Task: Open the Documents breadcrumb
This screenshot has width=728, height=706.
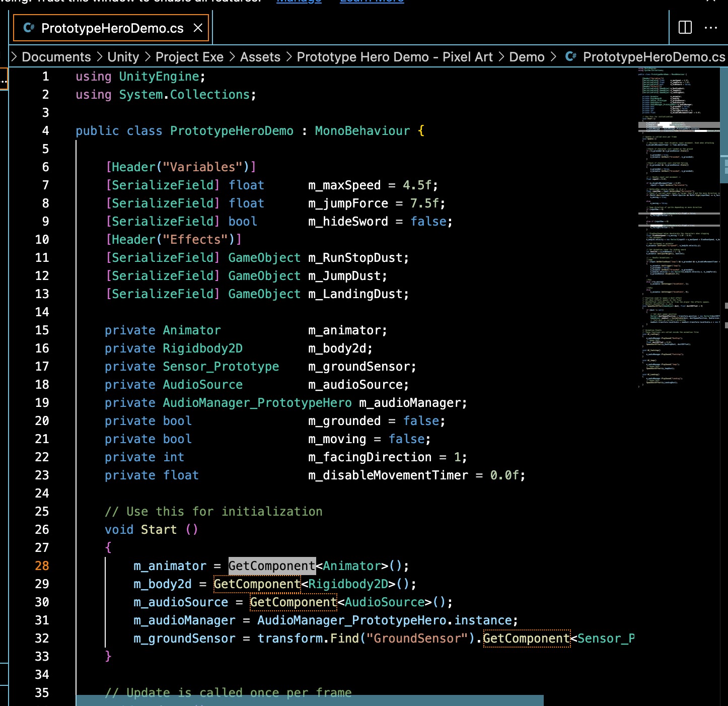Action: (x=56, y=57)
